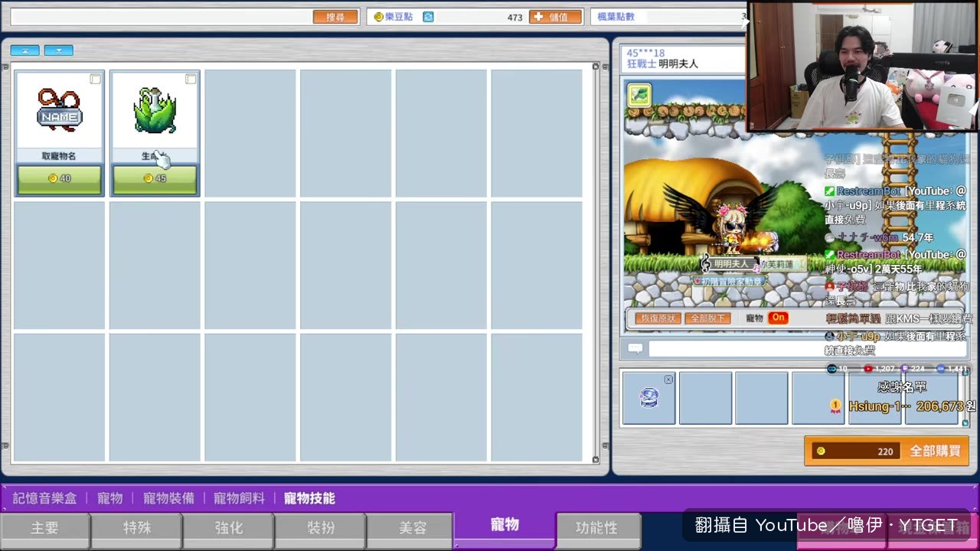Click the 全部脫下 remove-all button
This screenshot has width=980, height=551.
707,318
